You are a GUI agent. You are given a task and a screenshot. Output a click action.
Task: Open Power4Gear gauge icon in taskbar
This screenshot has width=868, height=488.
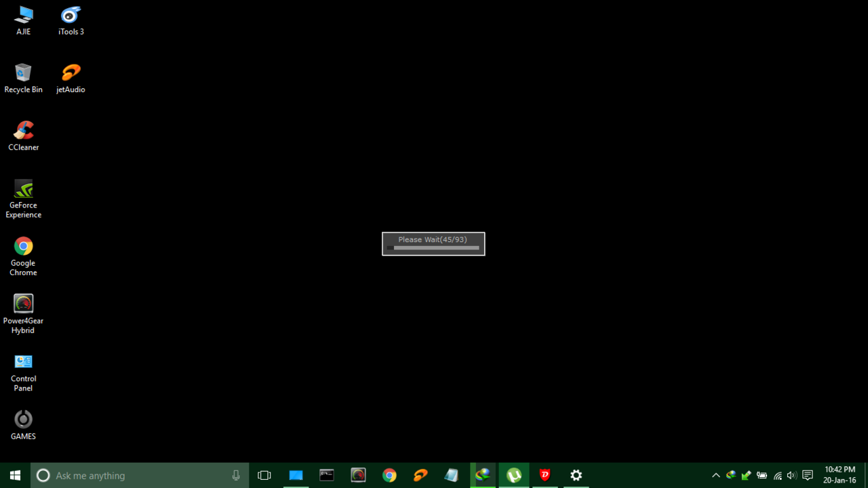point(358,475)
